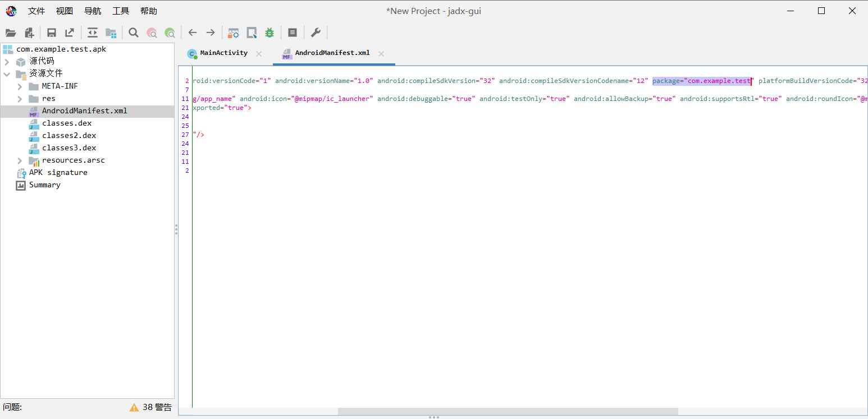Select AndroidManifest.xml in the file tree

point(87,110)
